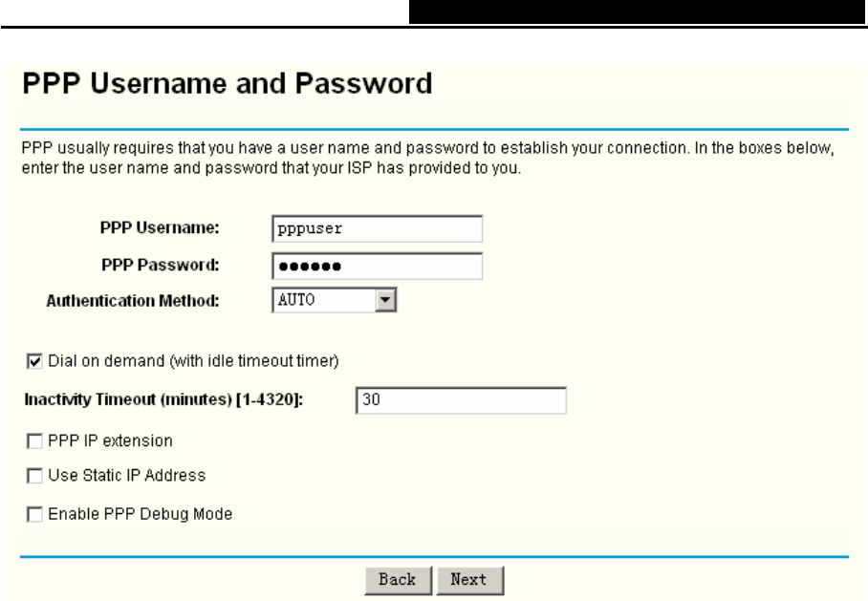Click the Authentication Method label
Viewport: 868px width, 601px height.
pos(132,300)
